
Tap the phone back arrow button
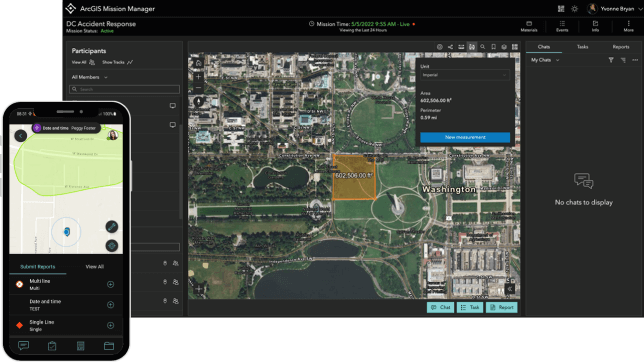point(21,136)
